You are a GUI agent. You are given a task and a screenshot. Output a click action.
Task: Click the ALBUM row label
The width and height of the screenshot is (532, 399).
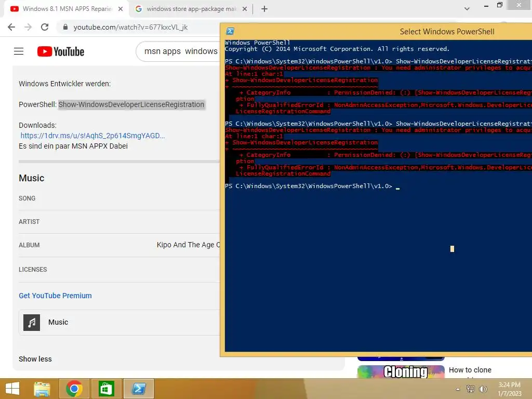point(29,245)
